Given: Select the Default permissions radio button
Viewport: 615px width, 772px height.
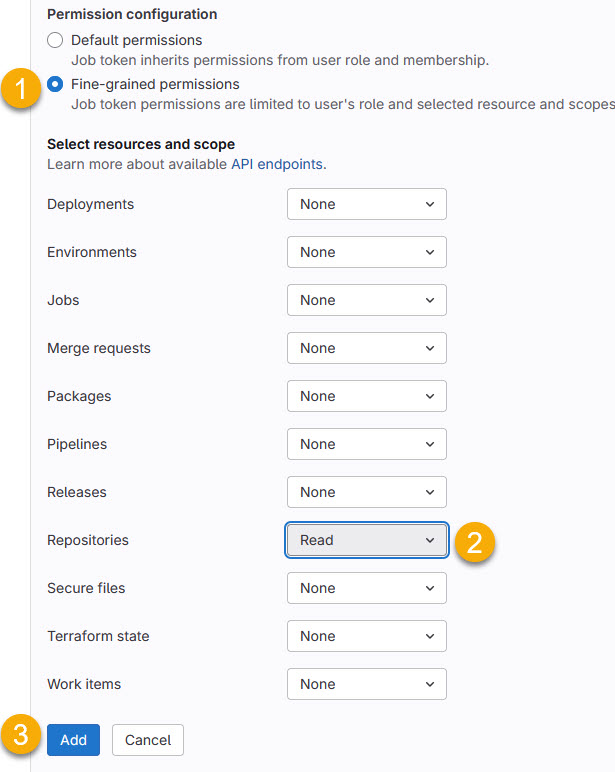Looking at the screenshot, I should tap(55, 41).
